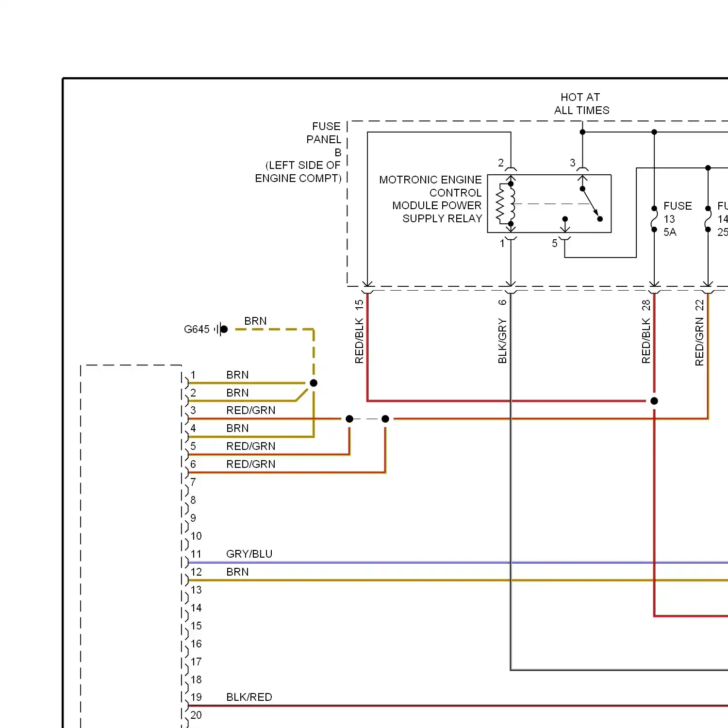Click the vertical BLK/GRY 6 wire label
The width and height of the screenshot is (728, 728).
pos(502,331)
